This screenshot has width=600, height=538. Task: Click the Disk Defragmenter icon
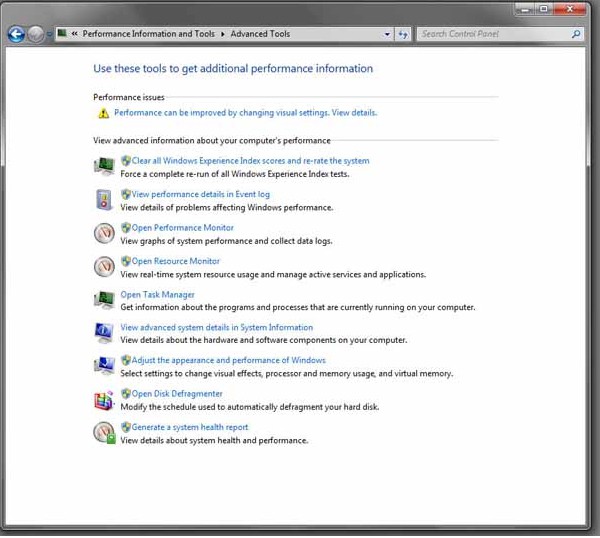coord(104,400)
